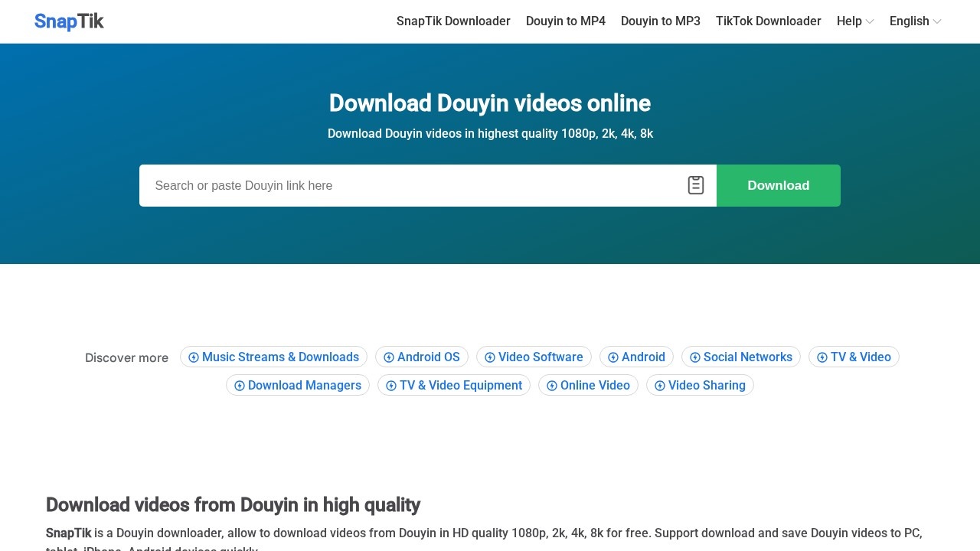Navigate to Douyin to MP3

click(660, 21)
